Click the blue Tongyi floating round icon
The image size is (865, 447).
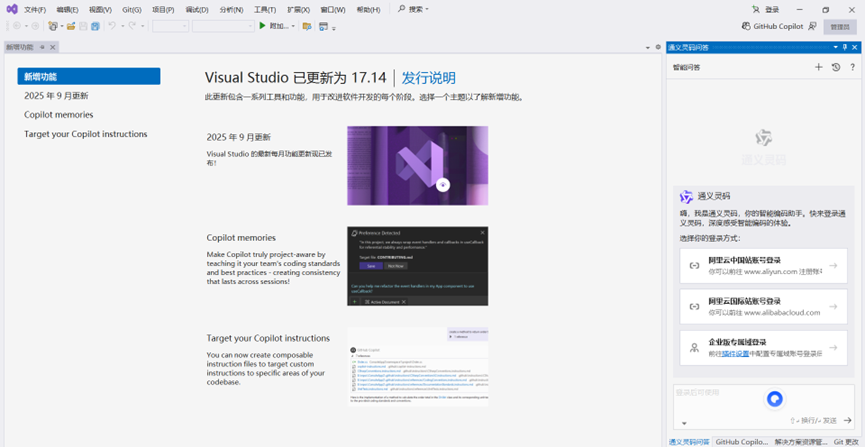pos(775,400)
